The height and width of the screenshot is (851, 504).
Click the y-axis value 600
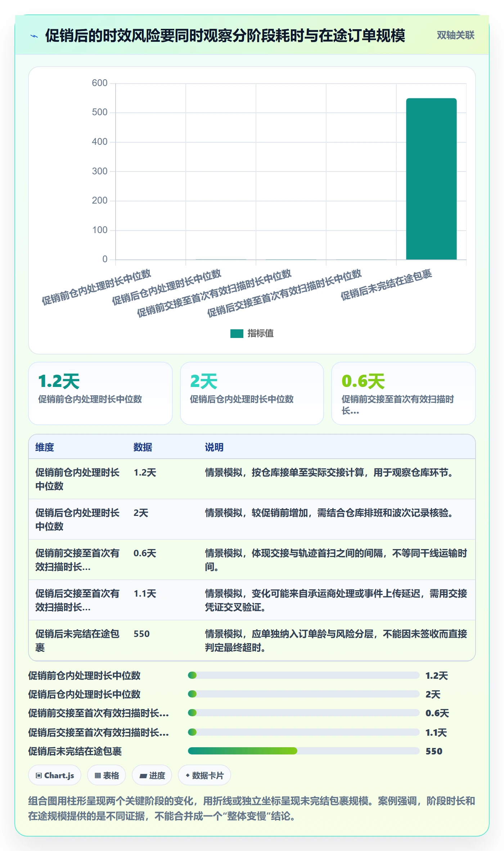point(100,83)
